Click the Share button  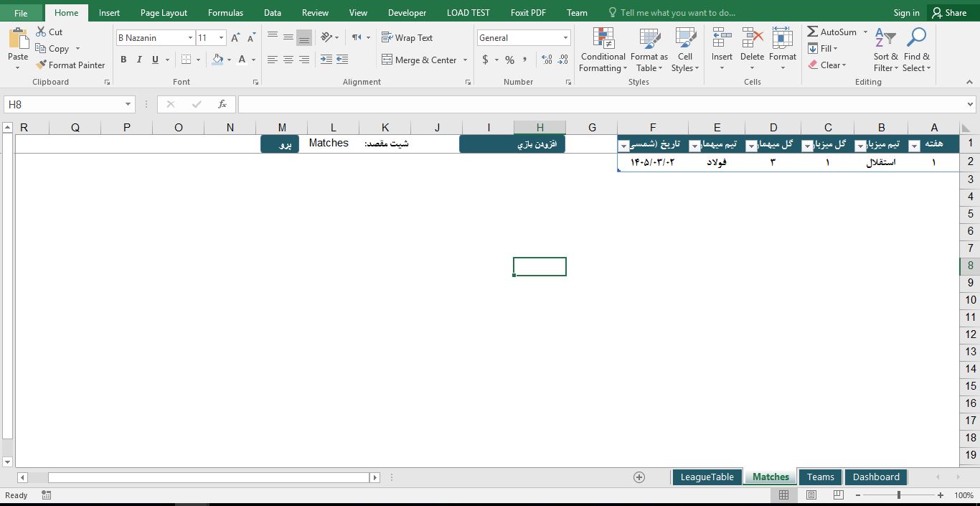948,12
